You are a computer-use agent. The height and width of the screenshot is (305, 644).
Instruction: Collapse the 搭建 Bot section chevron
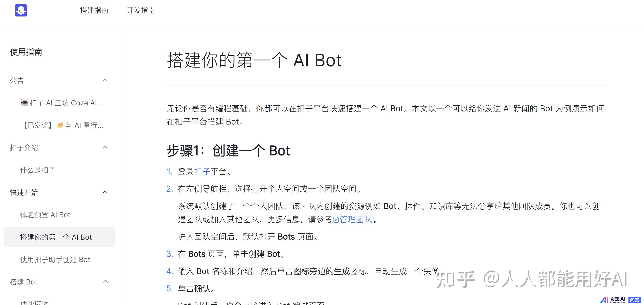click(x=105, y=282)
